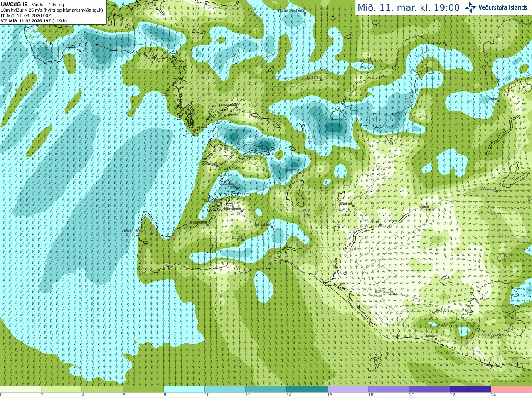The height and width of the screenshot is (398, 532).
Task: Click the forecast time Mið. 11. mar. kl. 19:00
Action: click(x=409, y=8)
